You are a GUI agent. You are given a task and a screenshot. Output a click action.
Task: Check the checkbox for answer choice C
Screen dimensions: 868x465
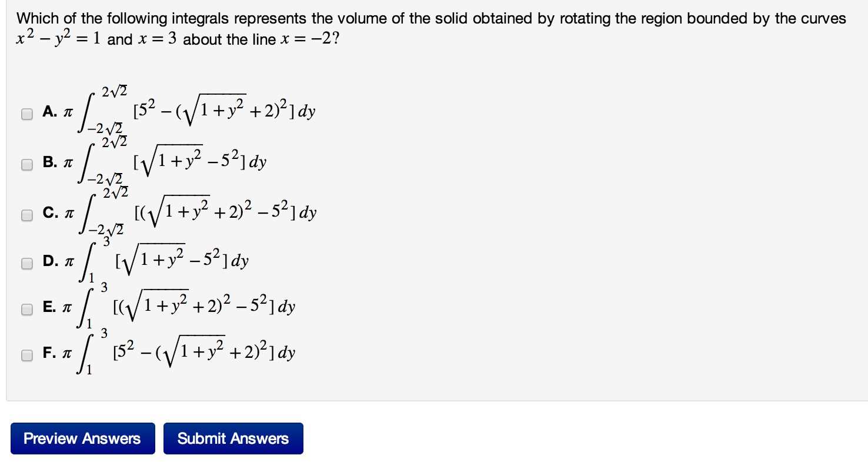(x=26, y=215)
